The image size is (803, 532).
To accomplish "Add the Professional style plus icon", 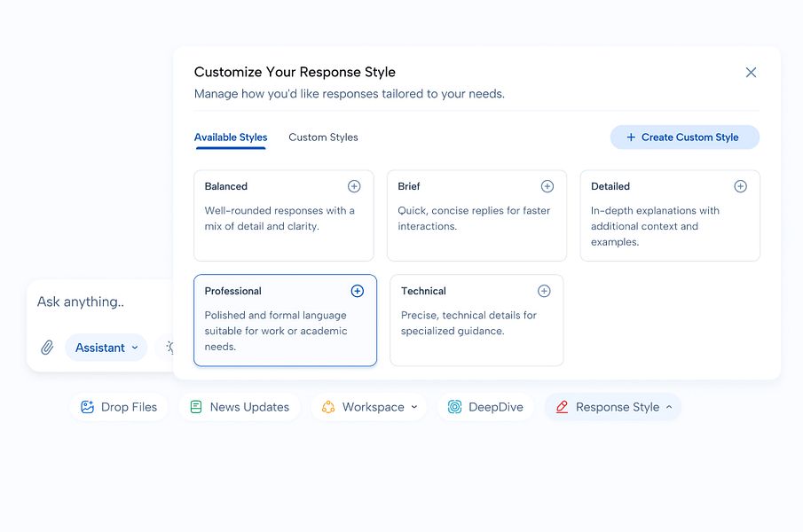I will pos(357,291).
